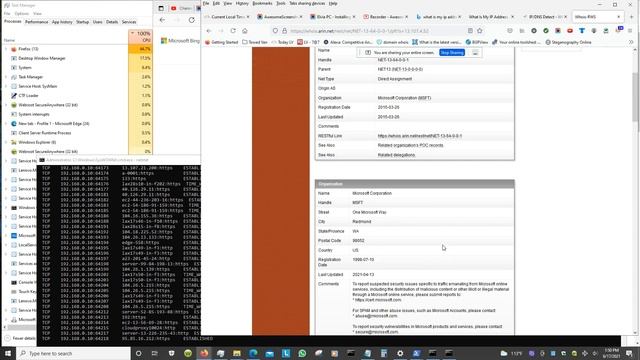640x360 pixels.
Task: Switch to Current Local Time tab
Action: tap(227, 17)
